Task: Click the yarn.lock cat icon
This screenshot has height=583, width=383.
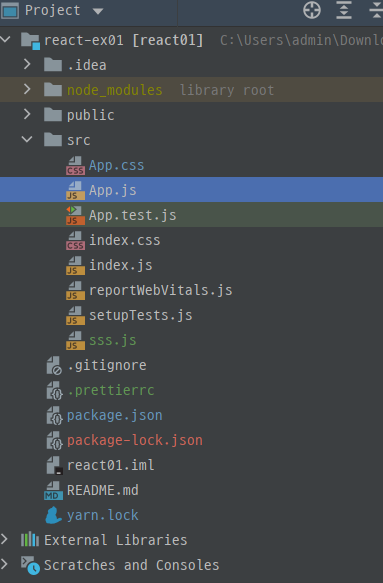Action: point(54,515)
